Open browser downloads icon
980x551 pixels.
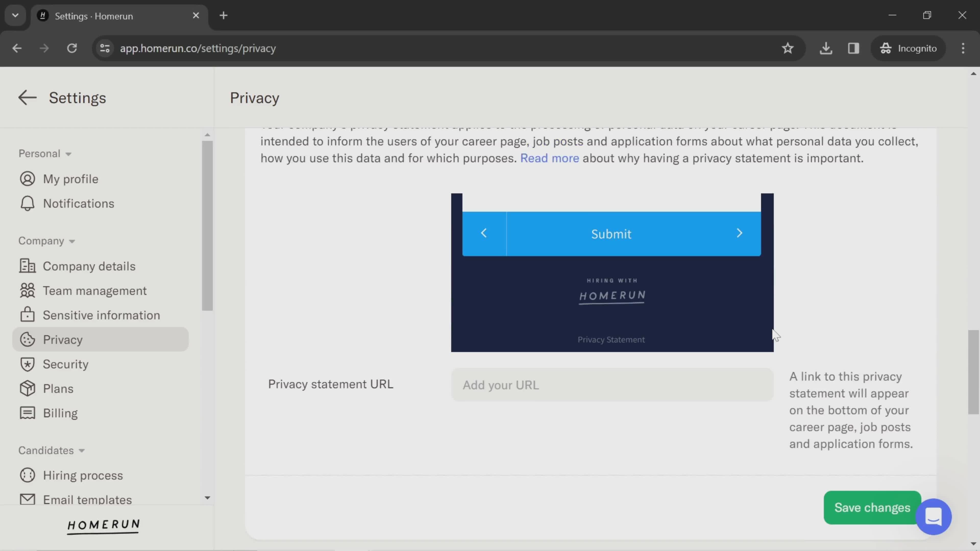826,48
